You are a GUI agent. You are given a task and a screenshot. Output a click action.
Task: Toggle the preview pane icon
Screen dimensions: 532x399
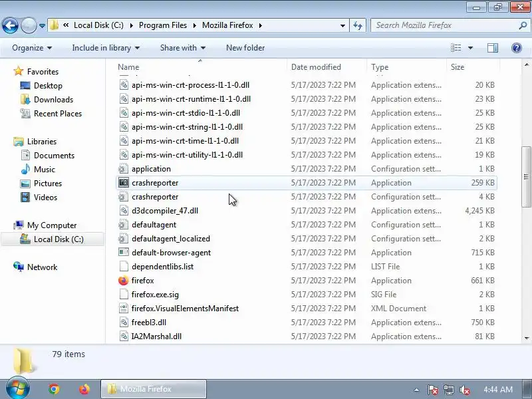[x=492, y=48]
